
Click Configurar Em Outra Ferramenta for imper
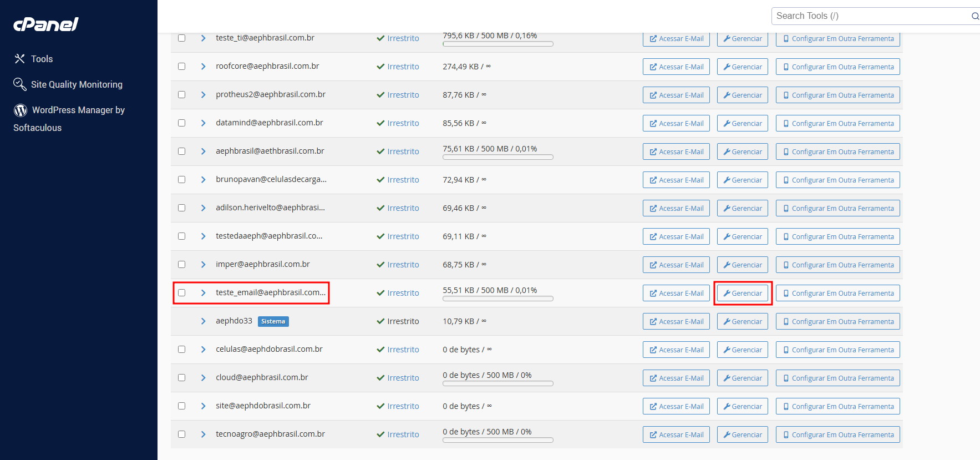(x=838, y=265)
